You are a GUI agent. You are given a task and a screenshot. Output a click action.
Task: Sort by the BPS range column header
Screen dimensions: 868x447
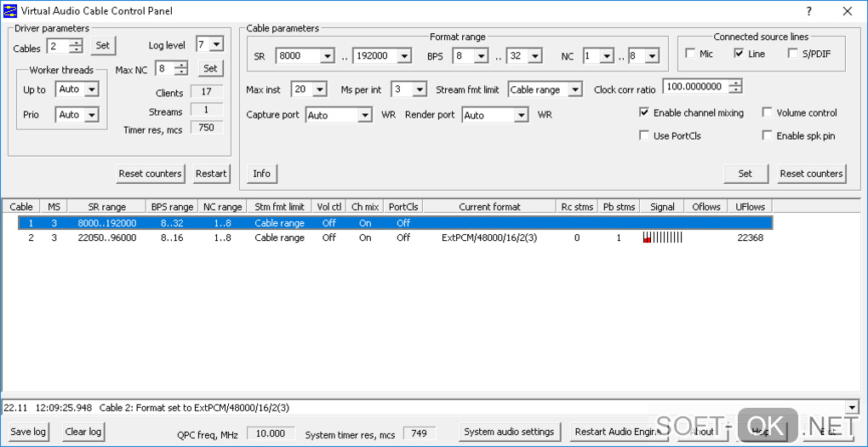172,207
